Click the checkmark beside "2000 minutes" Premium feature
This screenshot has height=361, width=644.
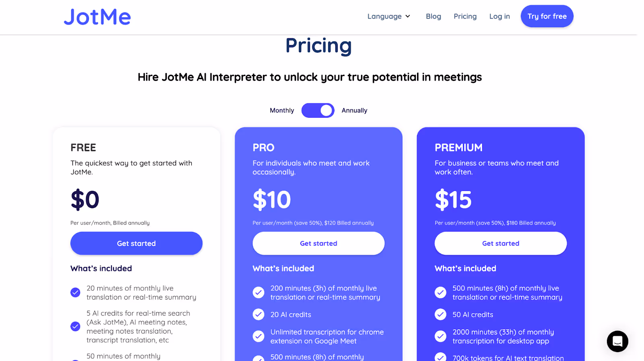click(x=440, y=336)
